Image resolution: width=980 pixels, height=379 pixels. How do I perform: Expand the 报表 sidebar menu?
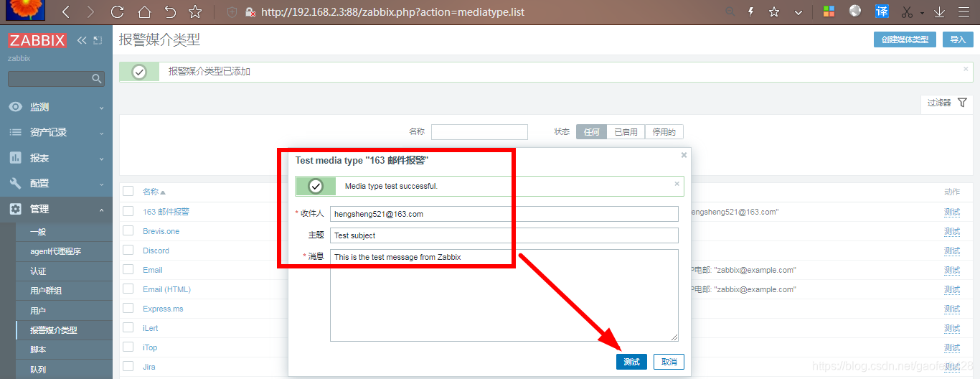(x=56, y=158)
